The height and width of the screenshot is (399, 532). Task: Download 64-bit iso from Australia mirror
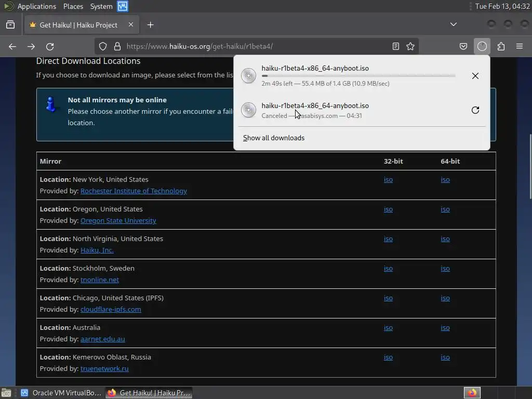445,328
